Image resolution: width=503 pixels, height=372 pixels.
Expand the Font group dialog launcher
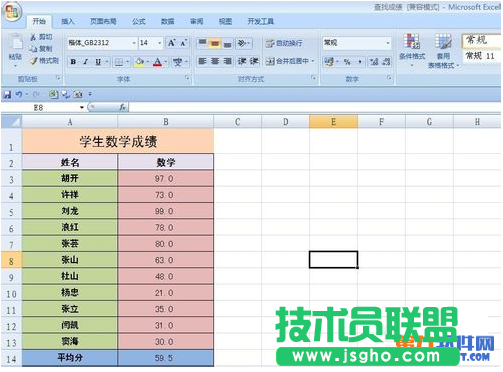[187, 78]
